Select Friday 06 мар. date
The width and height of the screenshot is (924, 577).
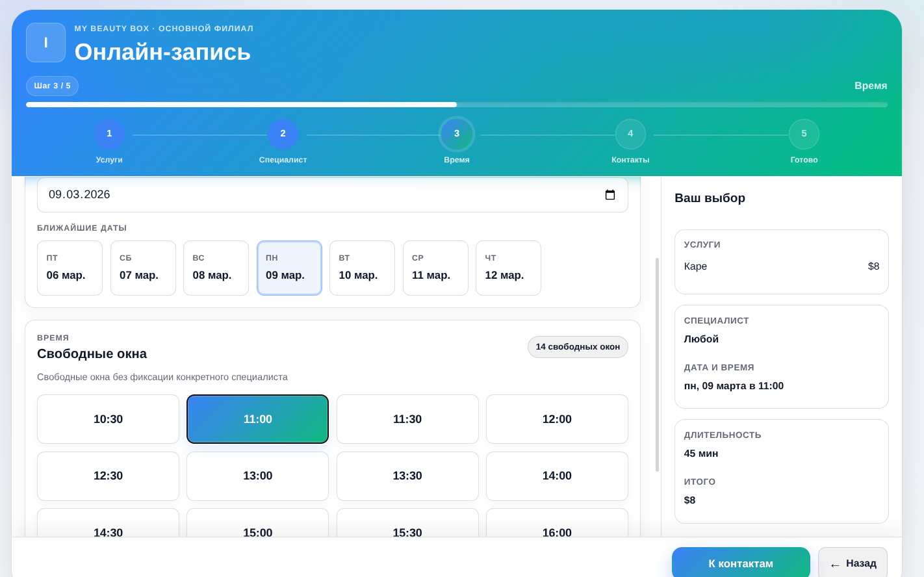coord(70,268)
